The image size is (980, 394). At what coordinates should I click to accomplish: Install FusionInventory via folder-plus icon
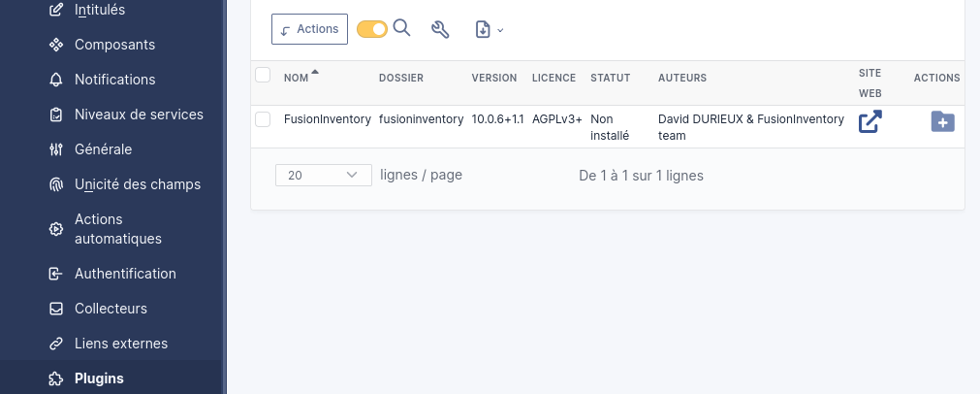942,121
